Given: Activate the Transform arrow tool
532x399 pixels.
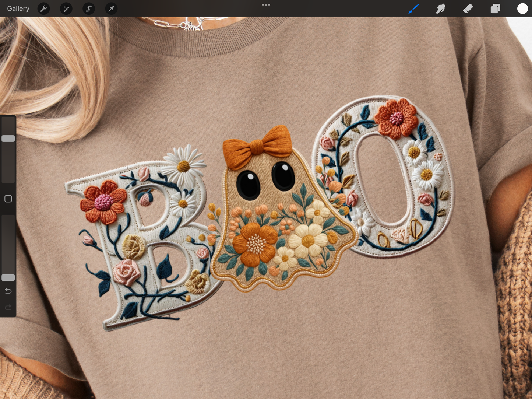Looking at the screenshot, I should click(111, 8).
